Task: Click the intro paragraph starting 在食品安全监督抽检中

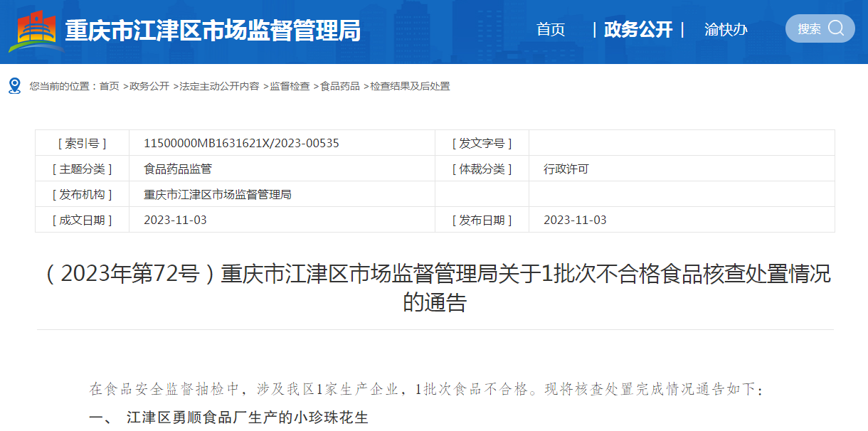Action: pyautogui.click(x=426, y=389)
